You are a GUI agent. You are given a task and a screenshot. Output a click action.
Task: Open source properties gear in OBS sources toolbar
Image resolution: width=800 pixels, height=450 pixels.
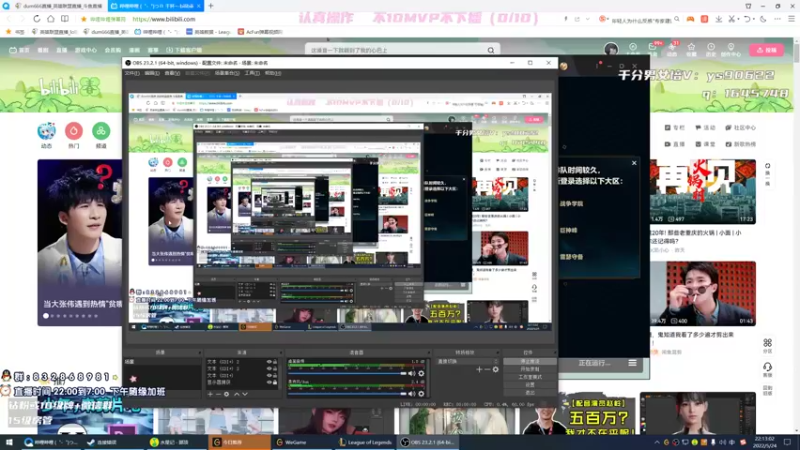(x=227, y=394)
